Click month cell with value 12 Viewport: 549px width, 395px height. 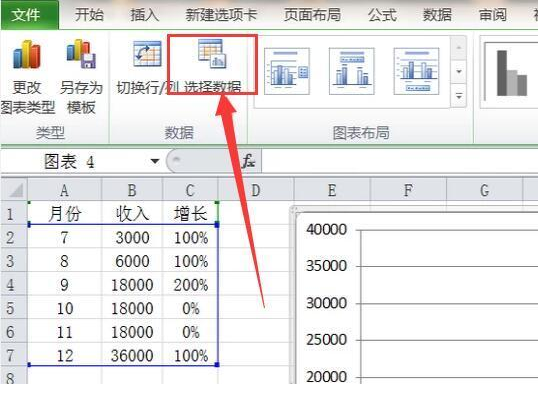pyautogui.click(x=64, y=355)
